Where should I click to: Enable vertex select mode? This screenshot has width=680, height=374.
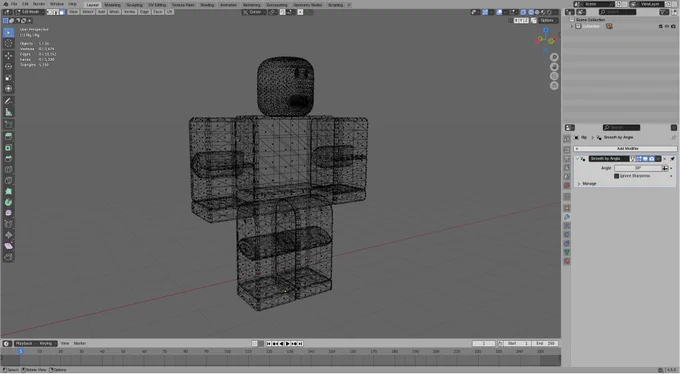point(49,12)
